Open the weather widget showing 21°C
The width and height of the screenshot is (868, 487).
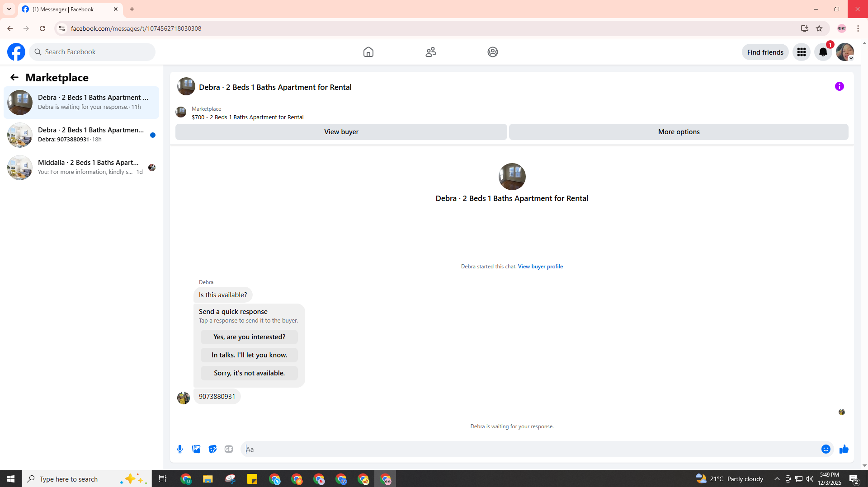730,479
